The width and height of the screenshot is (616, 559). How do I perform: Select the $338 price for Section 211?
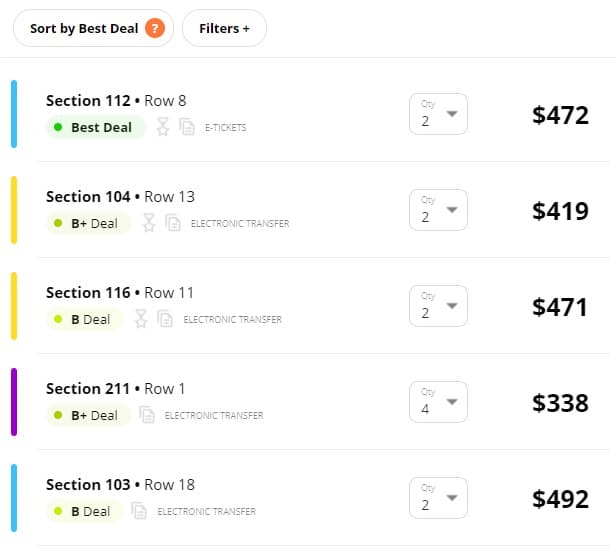click(x=560, y=403)
